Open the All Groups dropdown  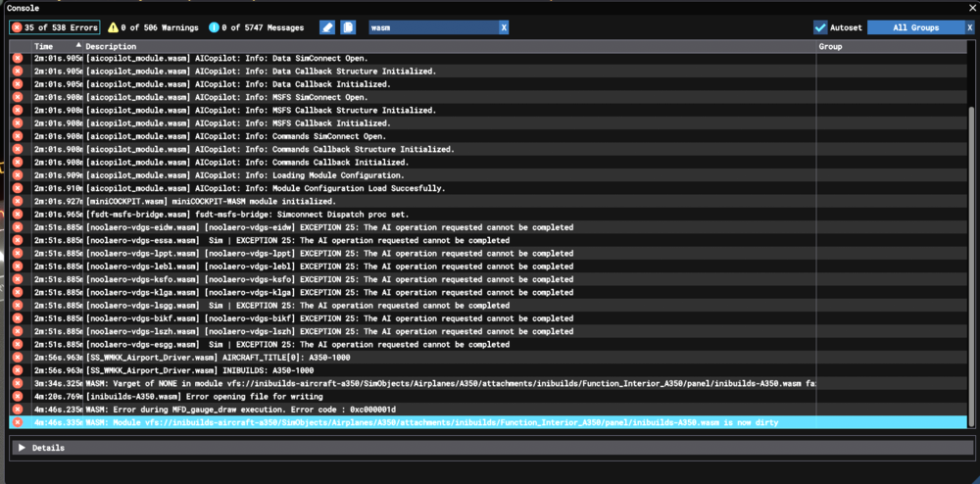coord(911,27)
